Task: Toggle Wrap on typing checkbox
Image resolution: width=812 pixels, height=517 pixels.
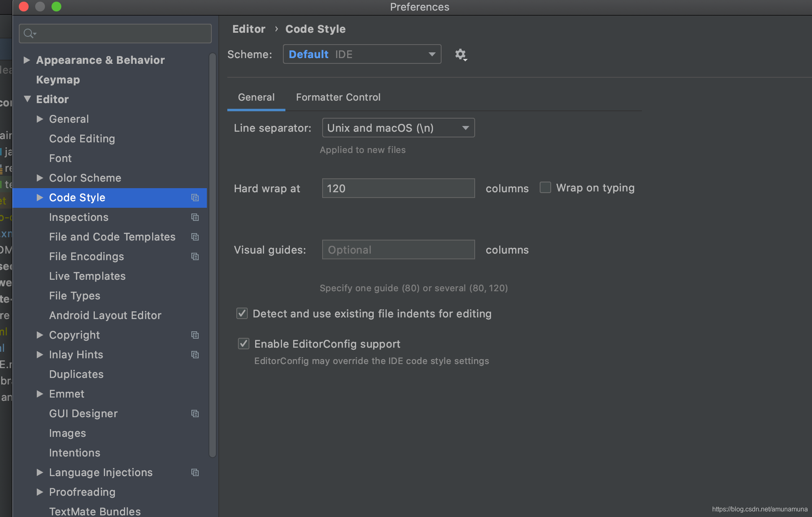Action: point(545,187)
